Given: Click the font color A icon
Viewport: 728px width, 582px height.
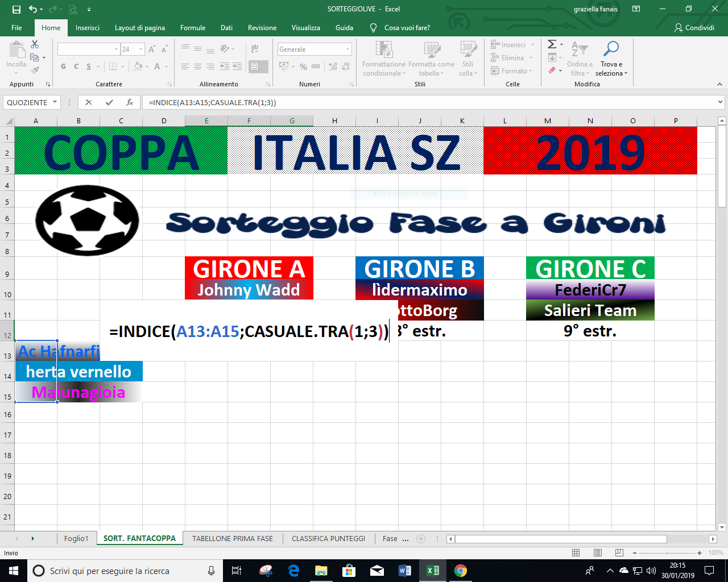Looking at the screenshot, I should [x=158, y=66].
